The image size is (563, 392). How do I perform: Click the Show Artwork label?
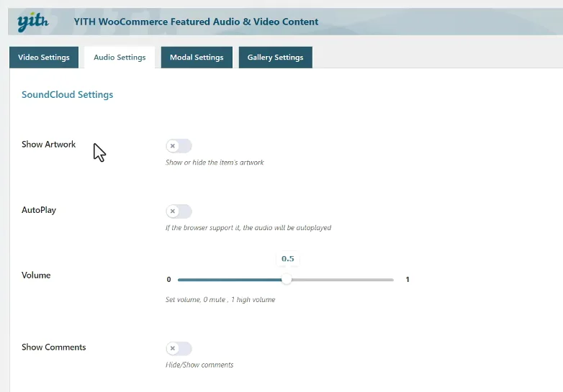[x=48, y=144]
